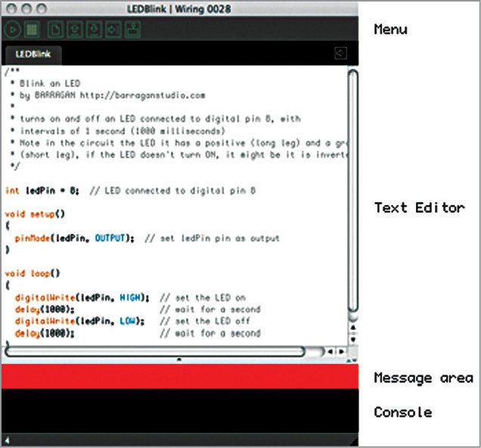This screenshot has width=481, height=448.
Task: Click the vertical scrollbar up arrow
Action: tap(352, 328)
